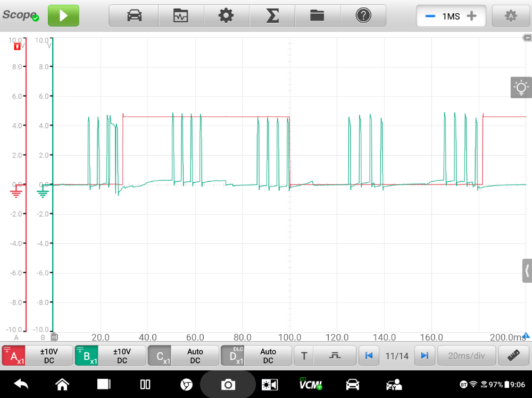Toggle channel A on or off
532x398 pixels.
tap(14, 356)
